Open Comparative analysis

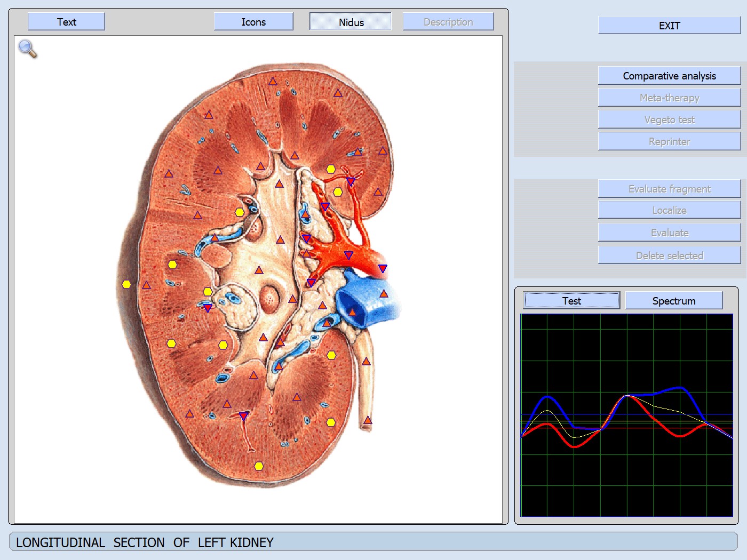tap(669, 76)
